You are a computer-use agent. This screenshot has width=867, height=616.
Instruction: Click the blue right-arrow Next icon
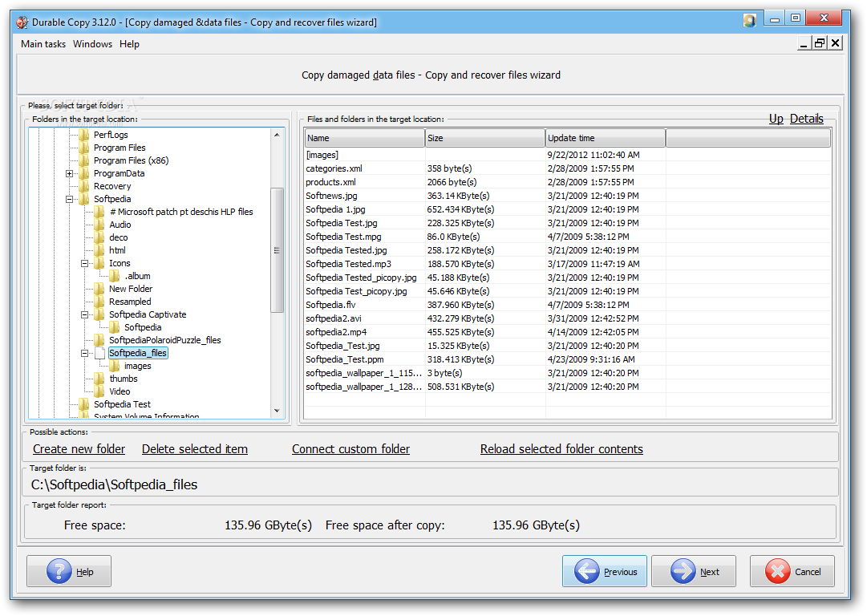click(x=683, y=571)
